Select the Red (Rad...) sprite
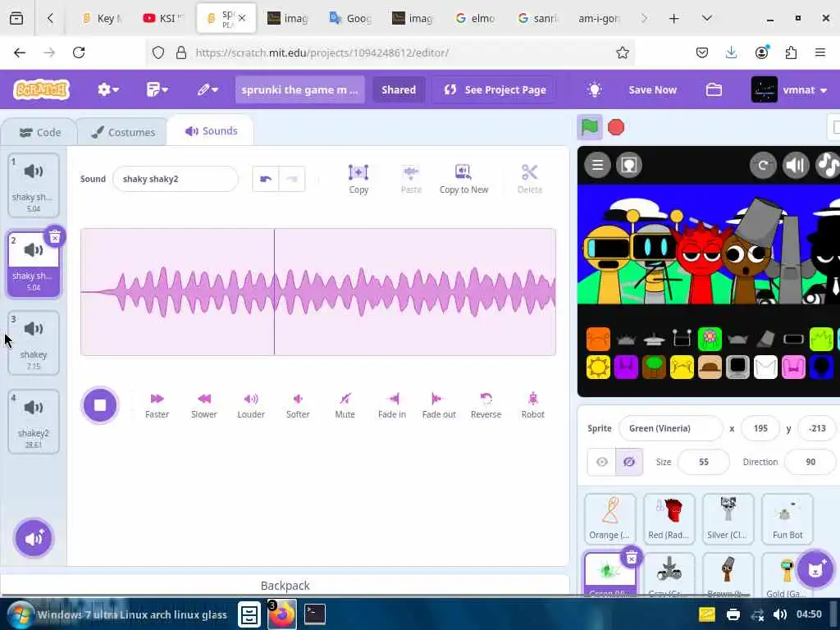The image size is (840, 630). (669, 518)
